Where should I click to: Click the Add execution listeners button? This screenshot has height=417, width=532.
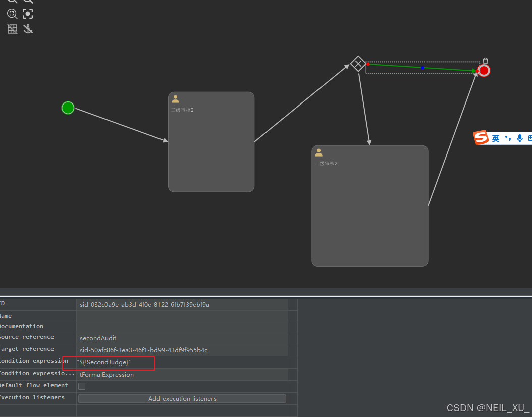pos(182,398)
